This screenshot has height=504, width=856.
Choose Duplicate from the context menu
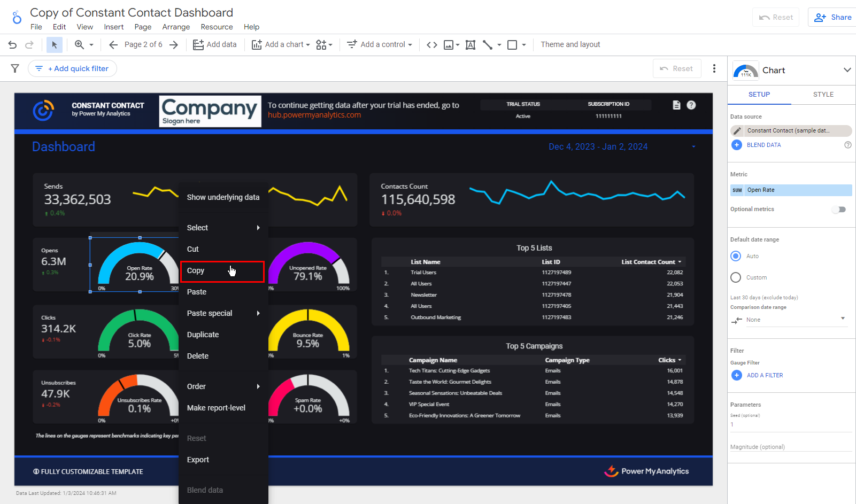tap(203, 335)
